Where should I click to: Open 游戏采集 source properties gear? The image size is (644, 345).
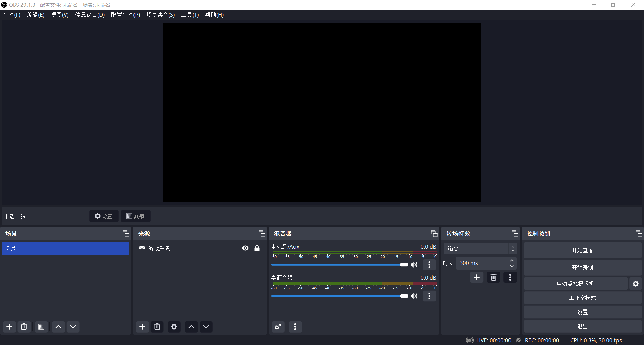click(174, 327)
